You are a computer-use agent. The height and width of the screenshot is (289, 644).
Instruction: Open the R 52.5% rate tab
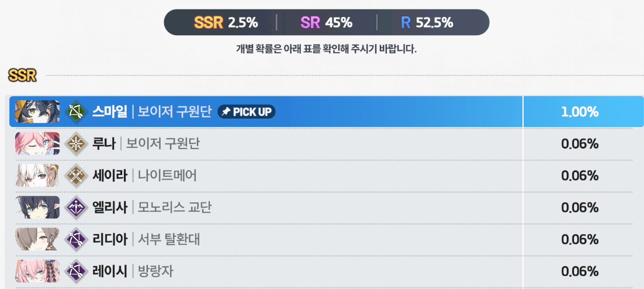[427, 22]
